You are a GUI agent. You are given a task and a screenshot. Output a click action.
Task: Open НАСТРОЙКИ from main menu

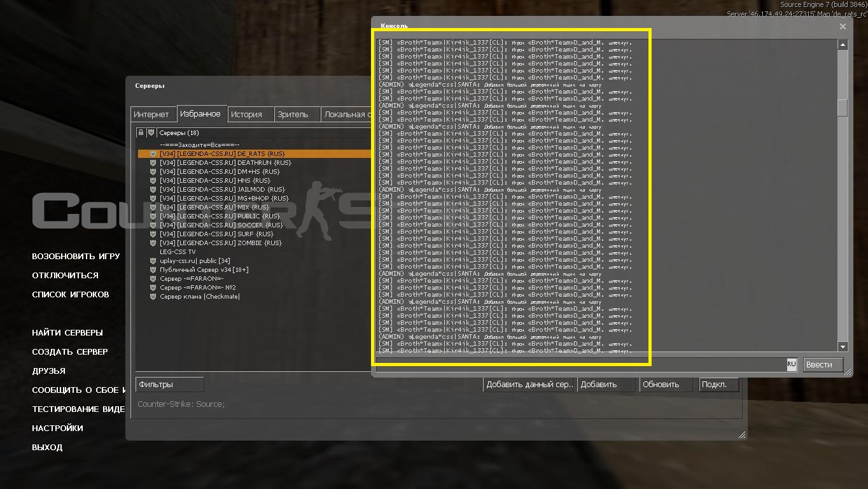point(57,428)
